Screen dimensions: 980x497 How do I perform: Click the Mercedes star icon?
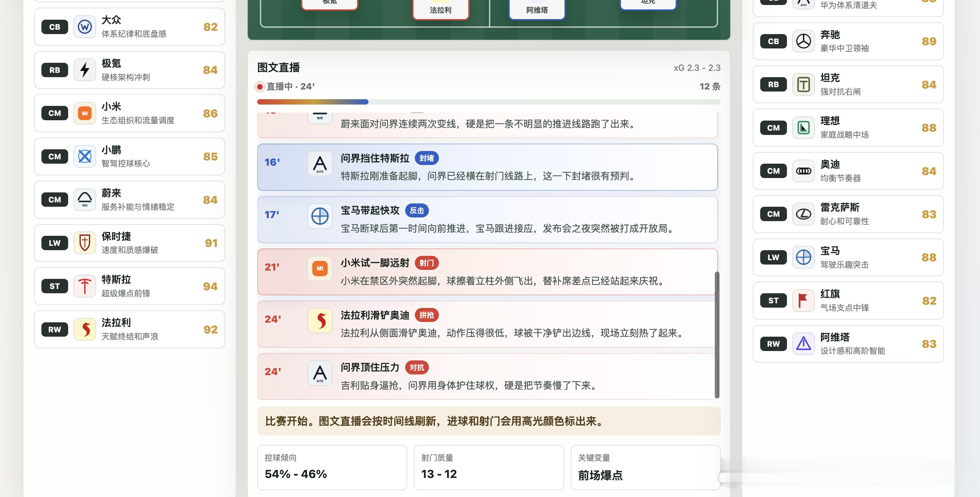(x=804, y=41)
